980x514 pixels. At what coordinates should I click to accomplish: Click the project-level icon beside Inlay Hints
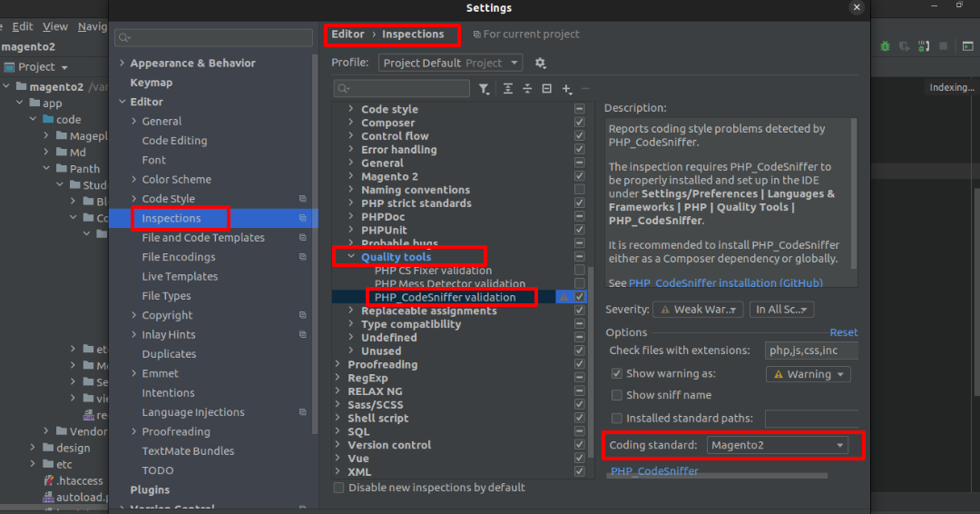302,334
